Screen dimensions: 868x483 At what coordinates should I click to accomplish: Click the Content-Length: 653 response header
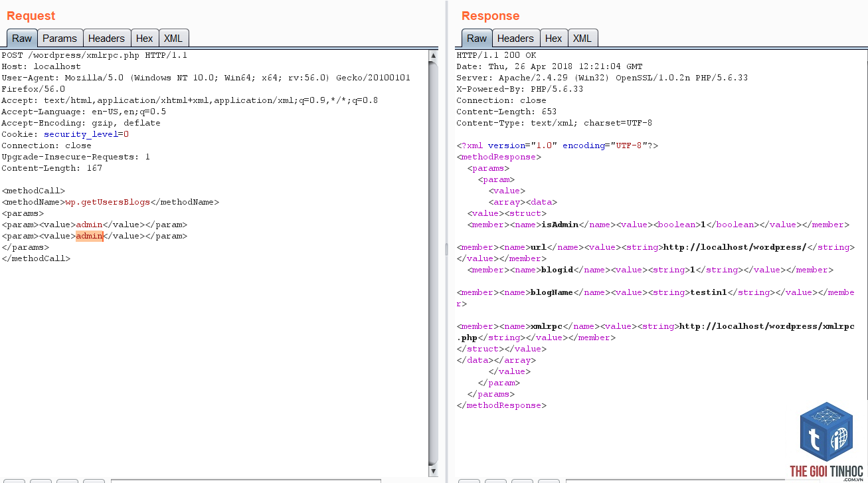click(507, 112)
